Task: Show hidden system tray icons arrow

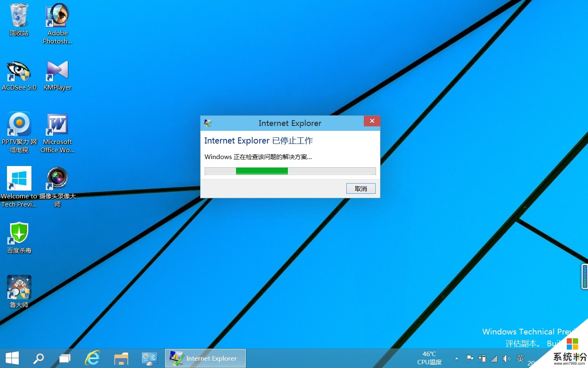Action: point(457,359)
